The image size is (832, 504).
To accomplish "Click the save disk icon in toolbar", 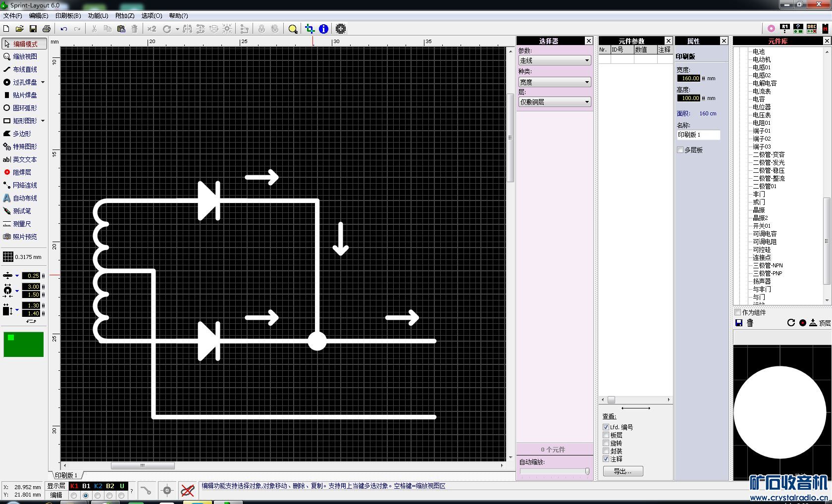I will click(33, 29).
